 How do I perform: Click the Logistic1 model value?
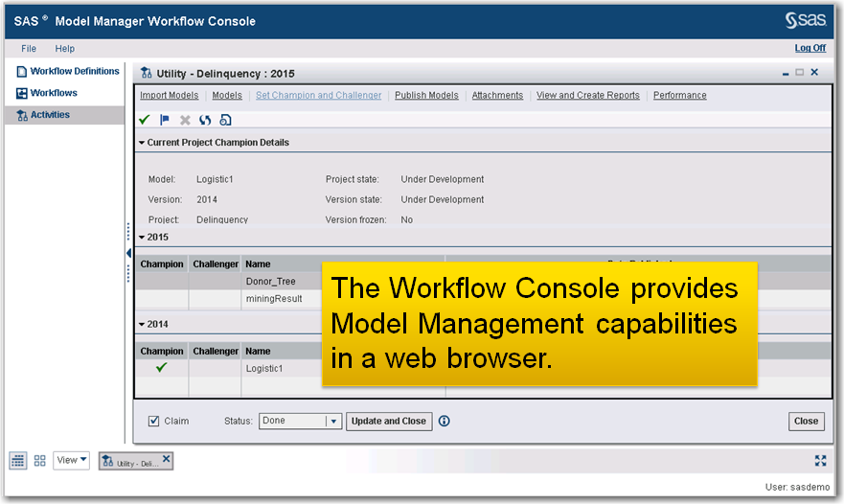tap(215, 179)
